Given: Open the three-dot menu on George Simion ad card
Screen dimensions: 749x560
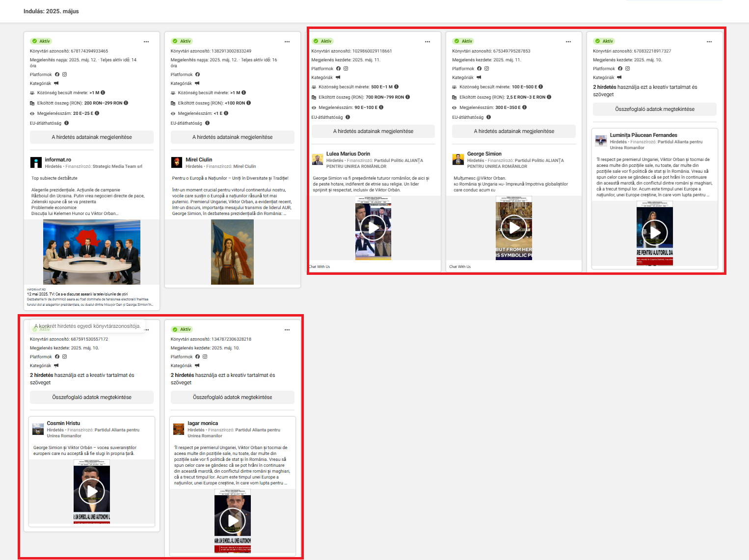Looking at the screenshot, I should [x=568, y=42].
